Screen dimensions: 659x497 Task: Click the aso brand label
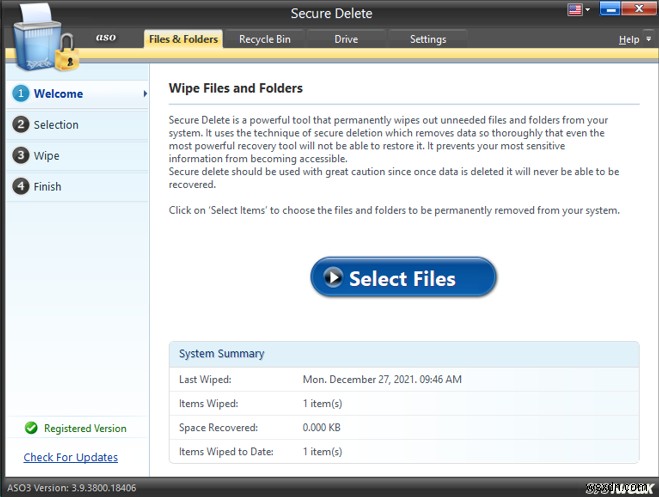coord(105,37)
